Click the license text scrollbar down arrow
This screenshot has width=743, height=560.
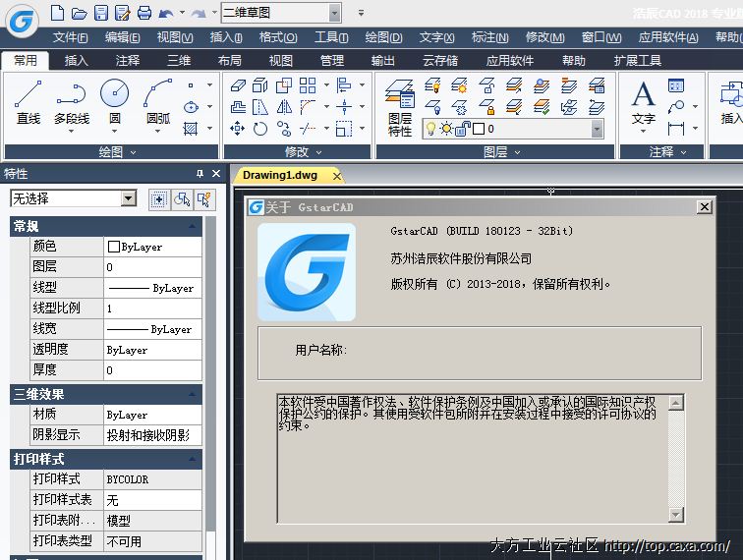tap(676, 514)
